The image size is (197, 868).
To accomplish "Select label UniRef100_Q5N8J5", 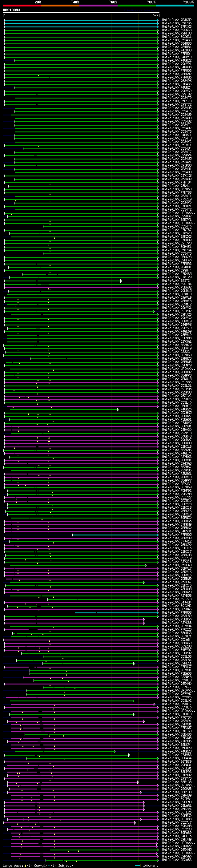I will coord(177,379).
